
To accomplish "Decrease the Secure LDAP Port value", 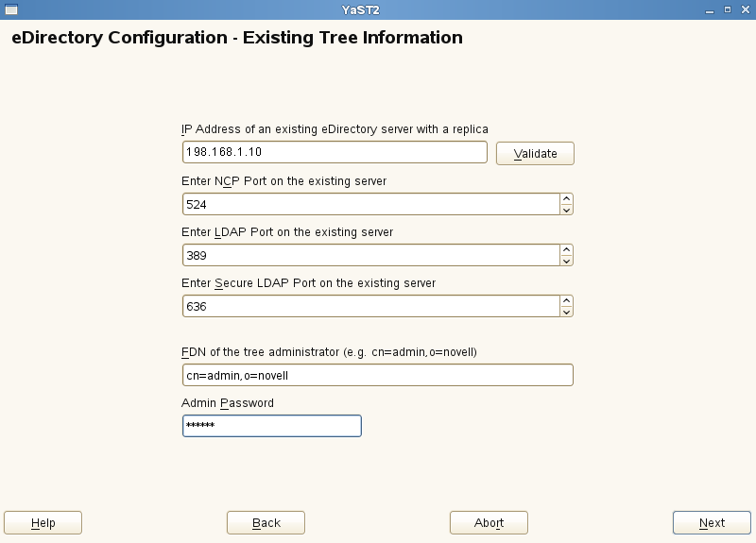I will tap(566, 313).
